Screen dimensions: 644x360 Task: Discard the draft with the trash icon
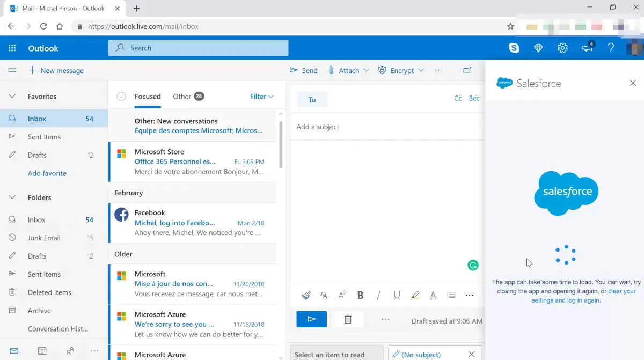tap(348, 319)
